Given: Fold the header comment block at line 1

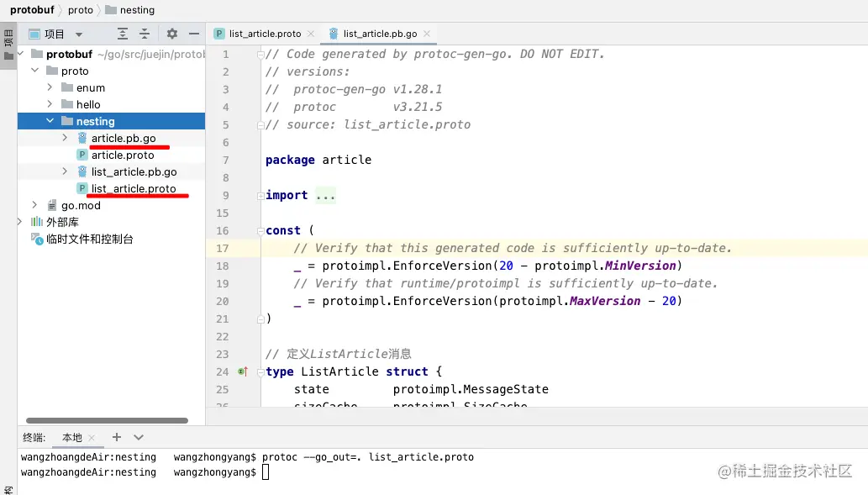Looking at the screenshot, I should point(260,55).
